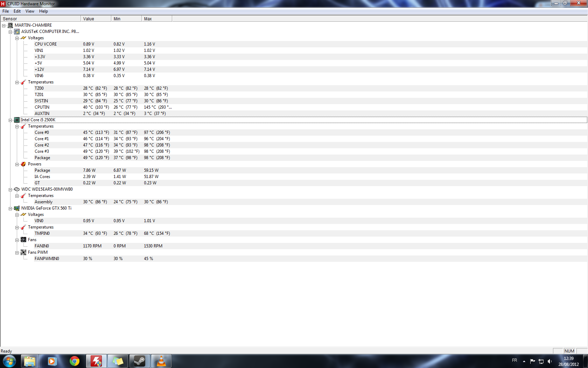
Task: Click the hard drive Temperatures thermometer icon
Action: [23, 196]
